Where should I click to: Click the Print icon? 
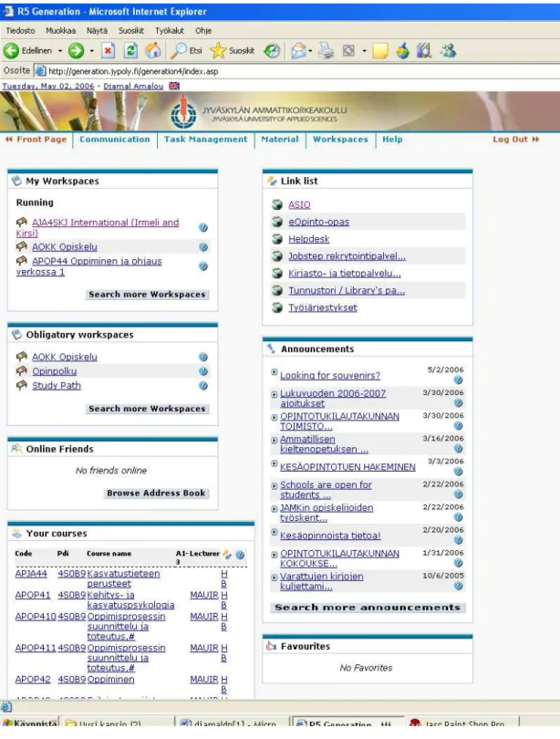(x=326, y=50)
